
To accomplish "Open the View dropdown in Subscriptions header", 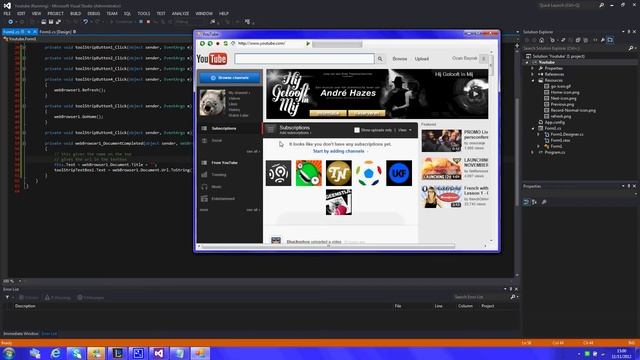I will coord(405,130).
